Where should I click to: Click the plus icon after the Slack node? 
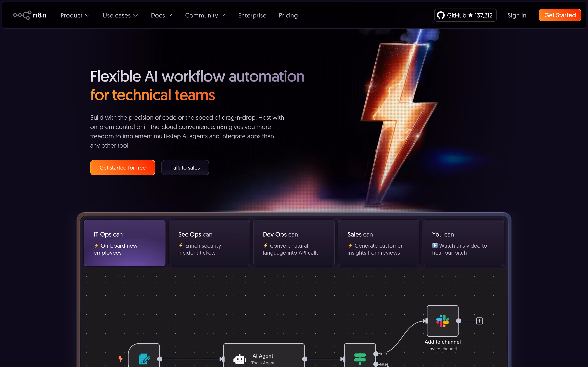[x=480, y=321]
